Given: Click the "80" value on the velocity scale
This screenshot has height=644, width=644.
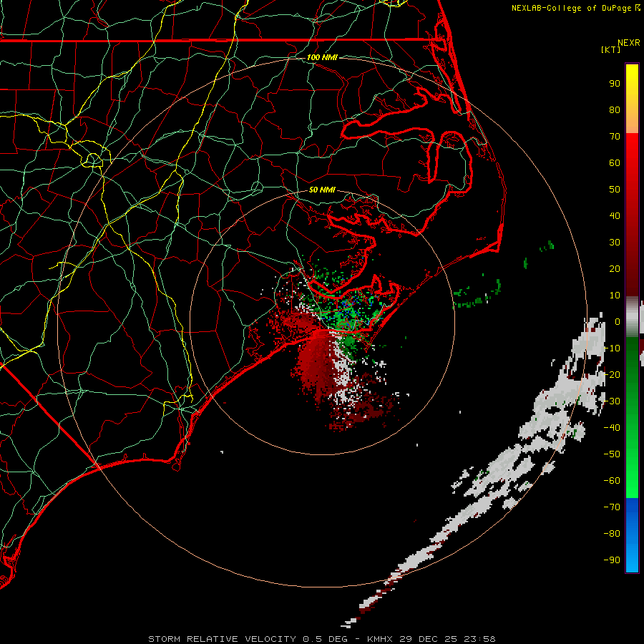Looking at the screenshot, I should click(615, 109).
